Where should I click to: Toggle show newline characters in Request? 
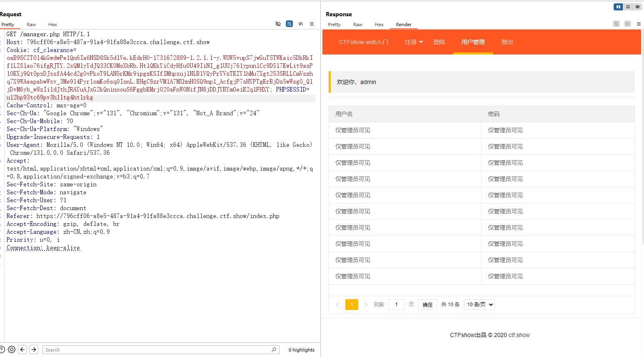pyautogui.click(x=300, y=24)
